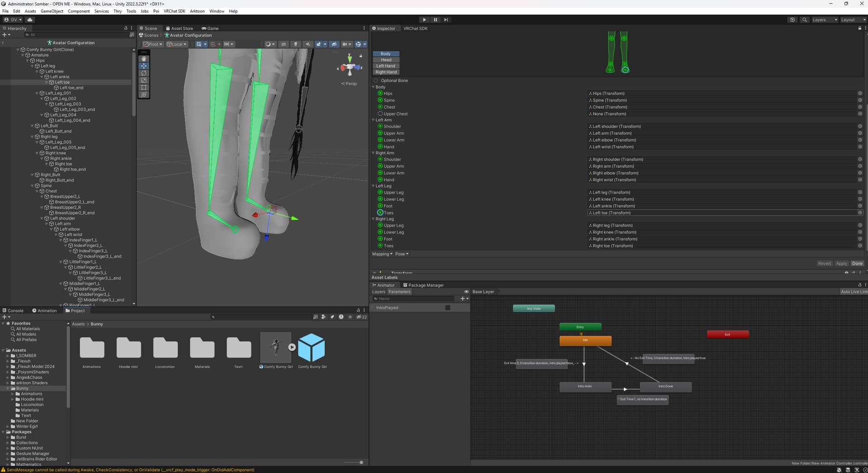Toggle the Inspector lock icon
868x473 pixels.
pyautogui.click(x=860, y=28)
